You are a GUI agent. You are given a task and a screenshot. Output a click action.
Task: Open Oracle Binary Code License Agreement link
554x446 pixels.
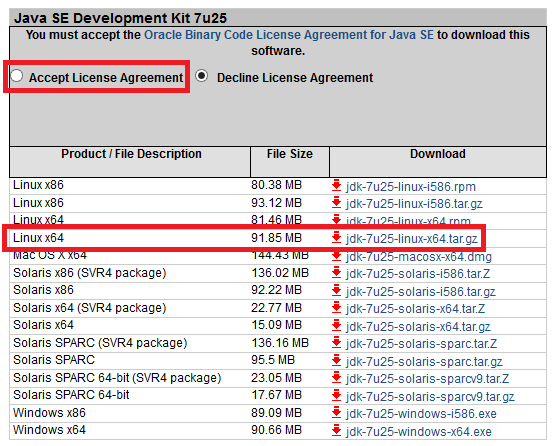pyautogui.click(x=289, y=35)
